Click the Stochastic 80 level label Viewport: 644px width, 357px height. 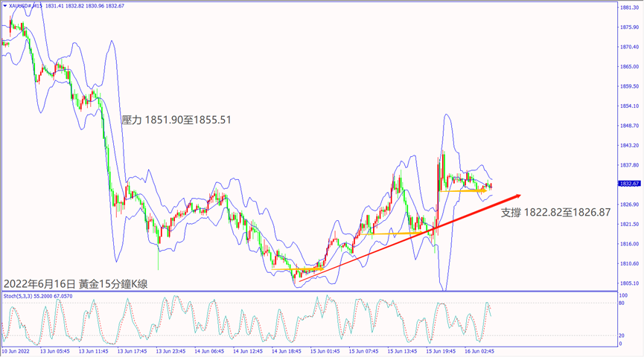(x=622, y=303)
